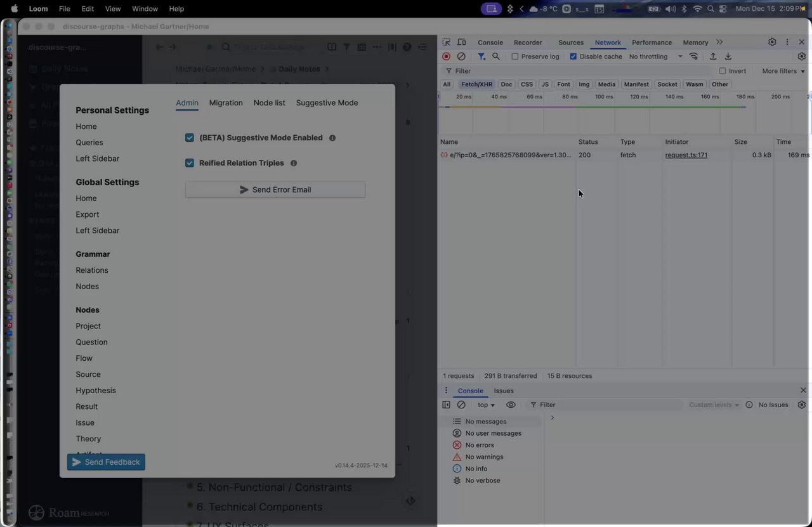The height and width of the screenshot is (527, 812).
Task: Enable the Preserve log checkbox
Action: (515, 56)
